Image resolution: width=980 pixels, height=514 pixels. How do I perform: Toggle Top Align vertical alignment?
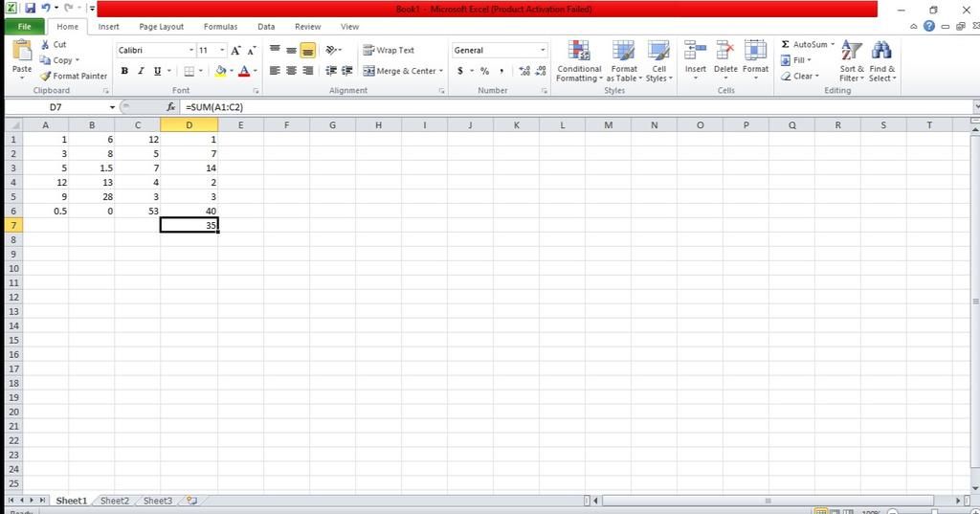click(x=275, y=50)
